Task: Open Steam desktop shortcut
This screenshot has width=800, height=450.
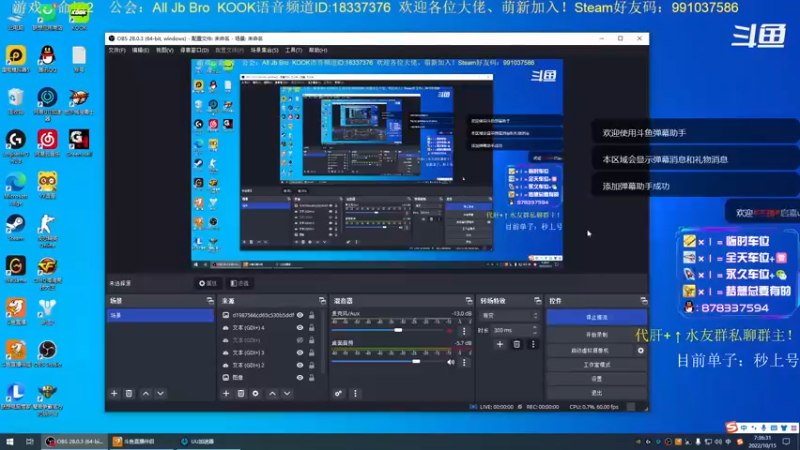Action: [x=15, y=228]
